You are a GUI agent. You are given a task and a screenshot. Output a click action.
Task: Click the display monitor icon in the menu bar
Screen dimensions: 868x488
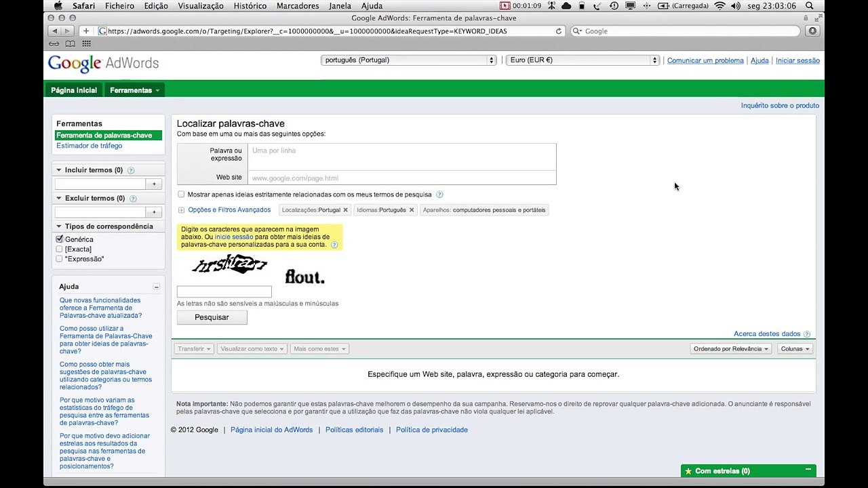coord(630,6)
